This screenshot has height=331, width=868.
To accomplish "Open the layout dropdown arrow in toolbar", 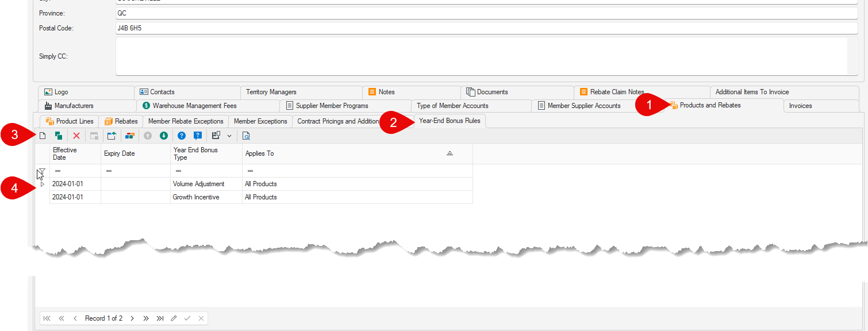I will point(229,136).
